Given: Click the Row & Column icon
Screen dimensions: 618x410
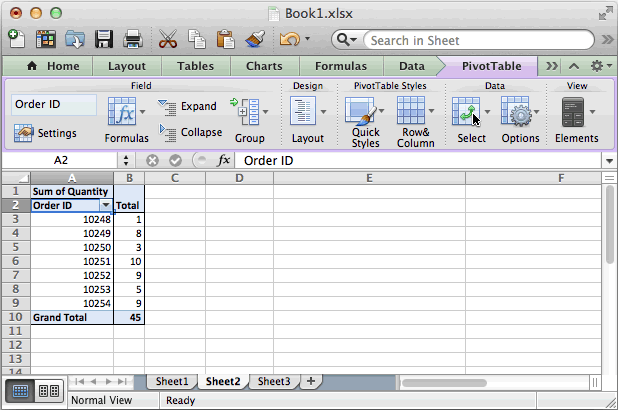Looking at the screenshot, I should click(x=411, y=111).
